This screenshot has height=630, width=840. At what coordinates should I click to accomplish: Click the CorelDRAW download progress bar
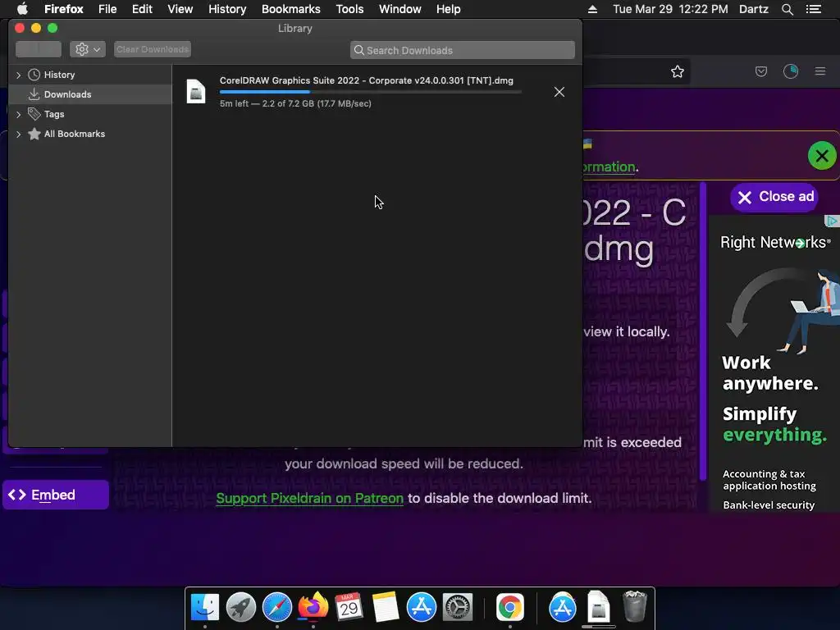[x=370, y=92]
